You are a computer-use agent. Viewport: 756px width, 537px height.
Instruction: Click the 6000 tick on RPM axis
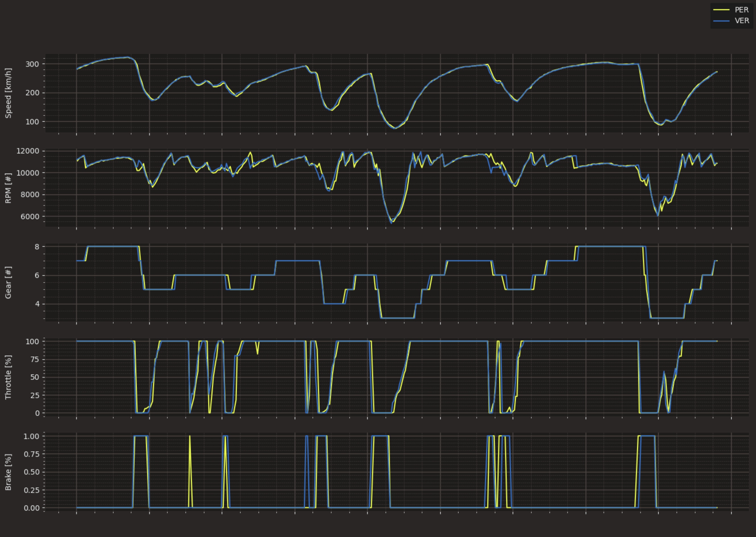(x=30, y=217)
